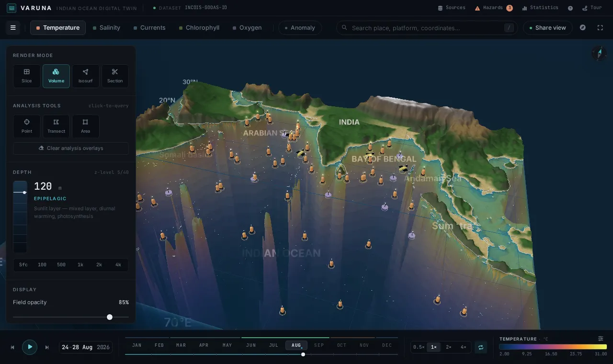Set playback speed to 2×
613x364 pixels.
(x=449, y=347)
